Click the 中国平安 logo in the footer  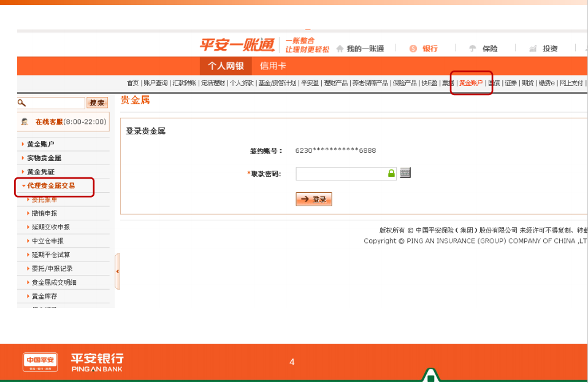tap(40, 362)
